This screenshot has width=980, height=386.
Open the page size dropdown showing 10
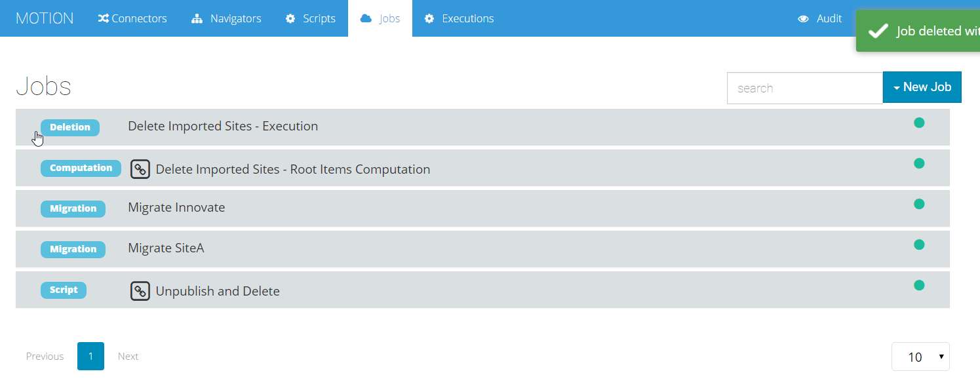tap(920, 357)
